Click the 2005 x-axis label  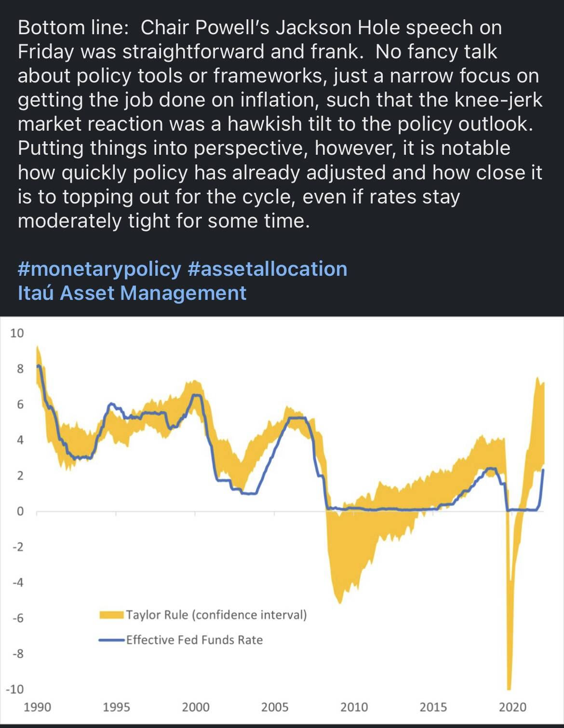point(275,707)
